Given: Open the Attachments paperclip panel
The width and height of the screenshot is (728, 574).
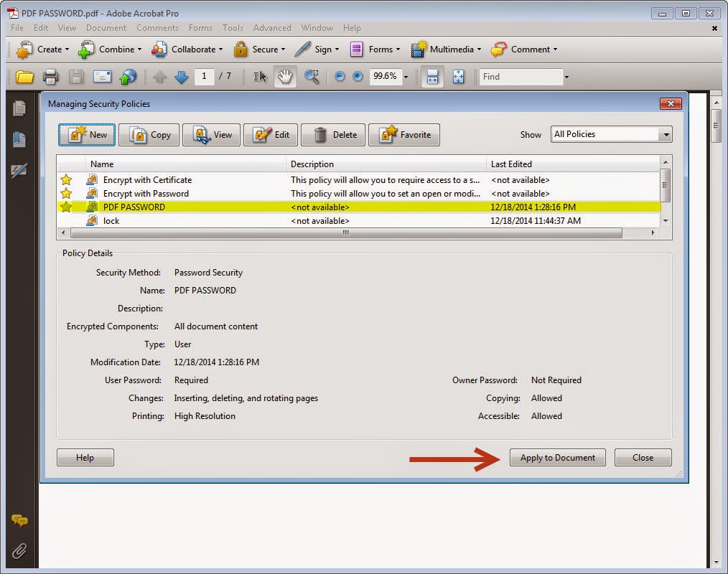Looking at the screenshot, I should point(19,551).
